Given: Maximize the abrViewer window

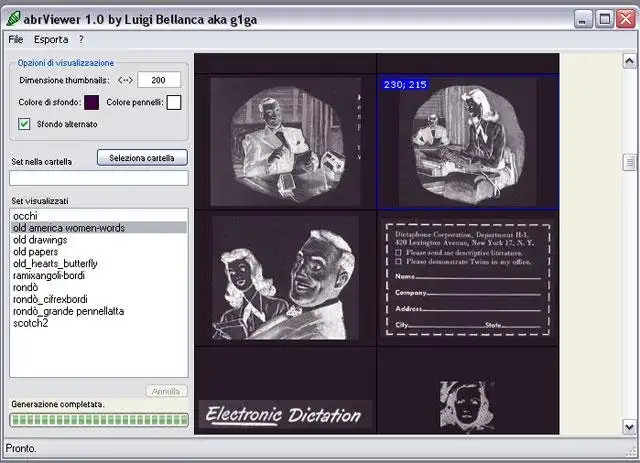Looking at the screenshot, I should [604, 19].
